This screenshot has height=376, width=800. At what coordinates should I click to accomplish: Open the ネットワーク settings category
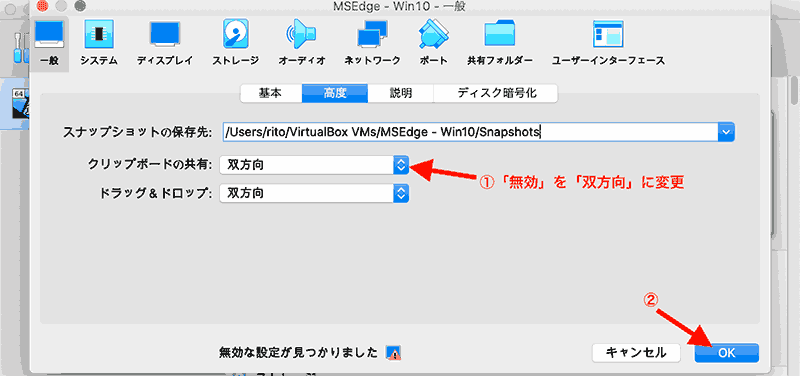371,43
